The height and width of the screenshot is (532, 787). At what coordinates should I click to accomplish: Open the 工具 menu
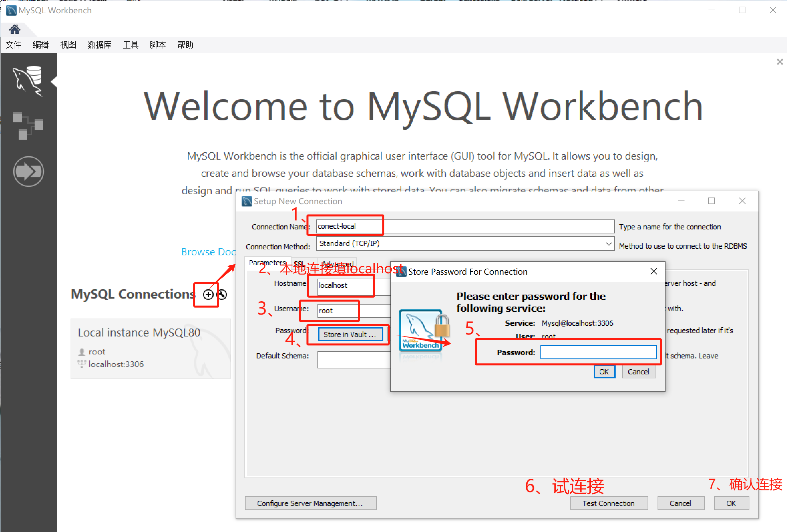coord(130,45)
